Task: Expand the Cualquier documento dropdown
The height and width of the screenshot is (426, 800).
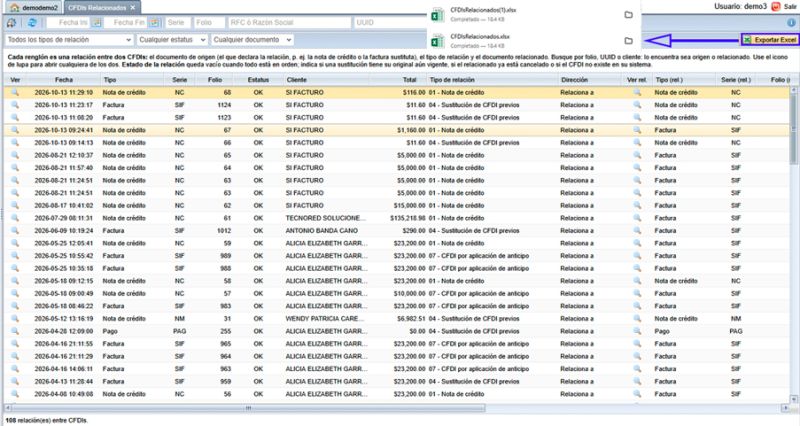Action: point(252,39)
